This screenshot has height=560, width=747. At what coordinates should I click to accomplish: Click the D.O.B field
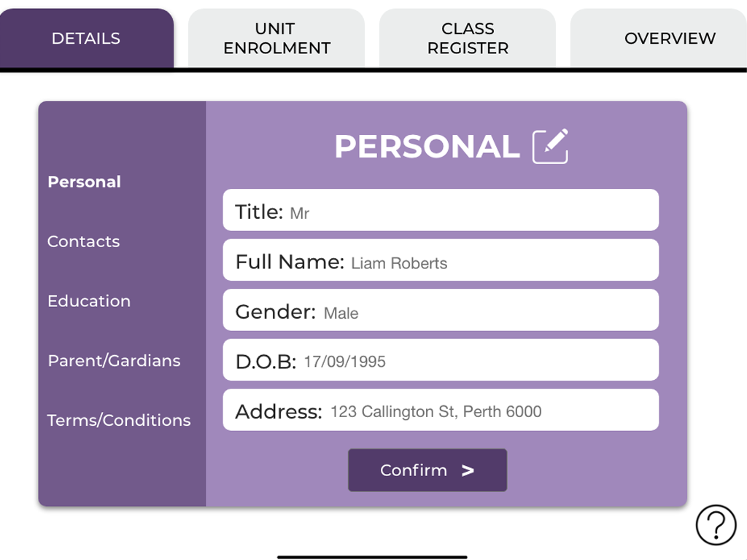[441, 360]
